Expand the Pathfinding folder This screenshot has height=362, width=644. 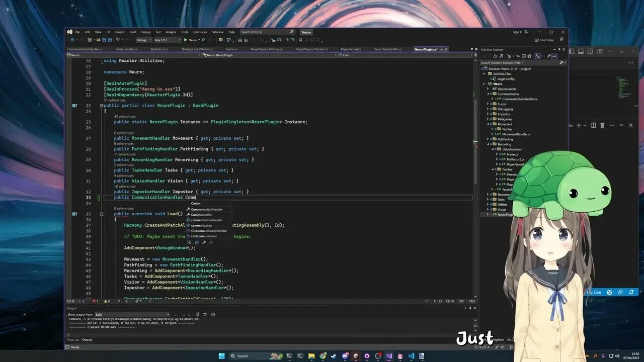click(488, 139)
